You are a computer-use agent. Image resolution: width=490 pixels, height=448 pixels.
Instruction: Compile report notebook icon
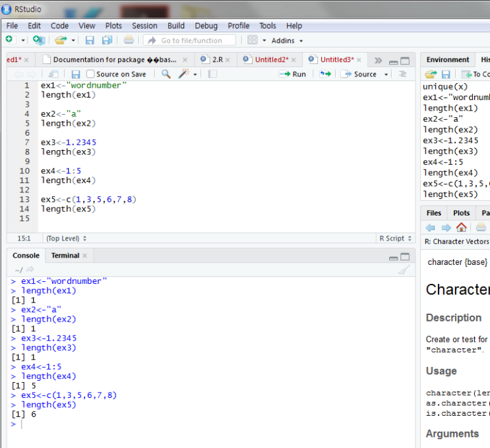click(x=212, y=74)
